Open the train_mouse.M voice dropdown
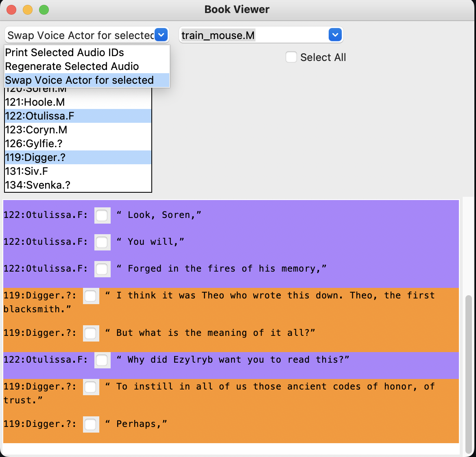Image resolution: width=476 pixels, height=457 pixels. 334,35
